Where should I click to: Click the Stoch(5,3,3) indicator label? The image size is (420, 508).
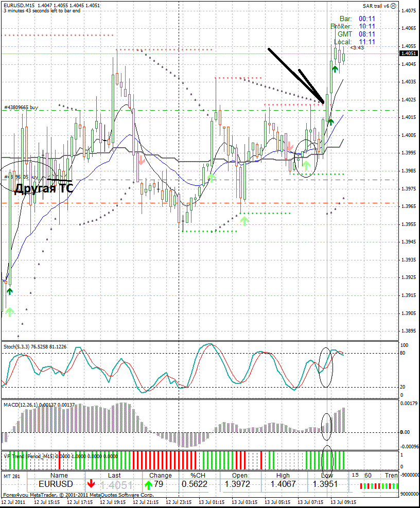(x=35, y=347)
